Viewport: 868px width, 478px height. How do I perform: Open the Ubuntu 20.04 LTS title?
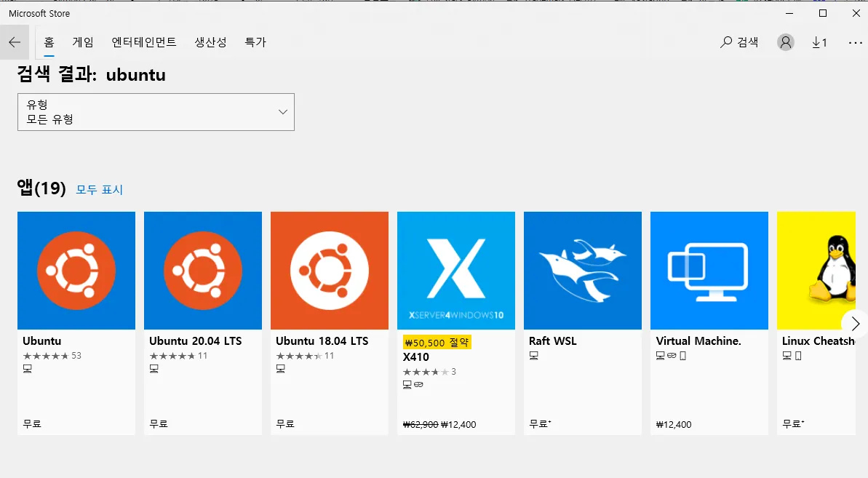[196, 340]
